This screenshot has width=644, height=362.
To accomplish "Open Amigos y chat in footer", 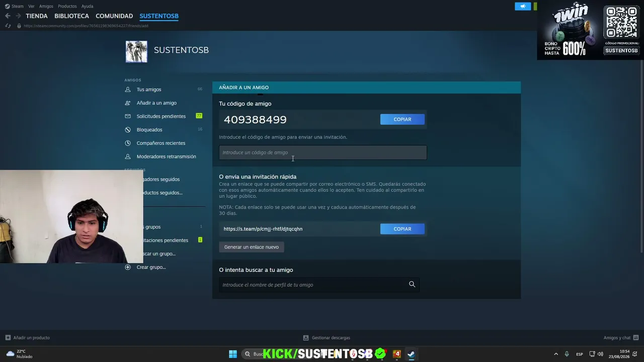I will 617,337.
